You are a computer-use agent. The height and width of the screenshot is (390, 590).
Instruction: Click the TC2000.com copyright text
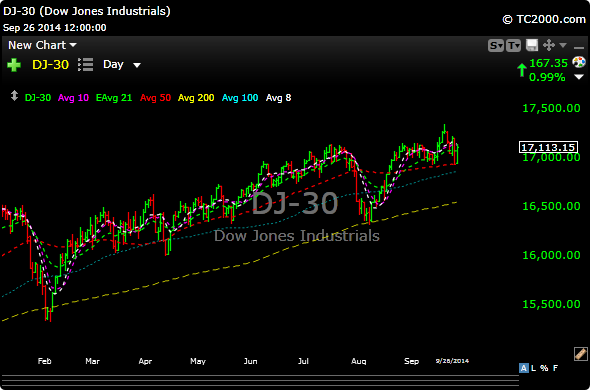point(544,20)
